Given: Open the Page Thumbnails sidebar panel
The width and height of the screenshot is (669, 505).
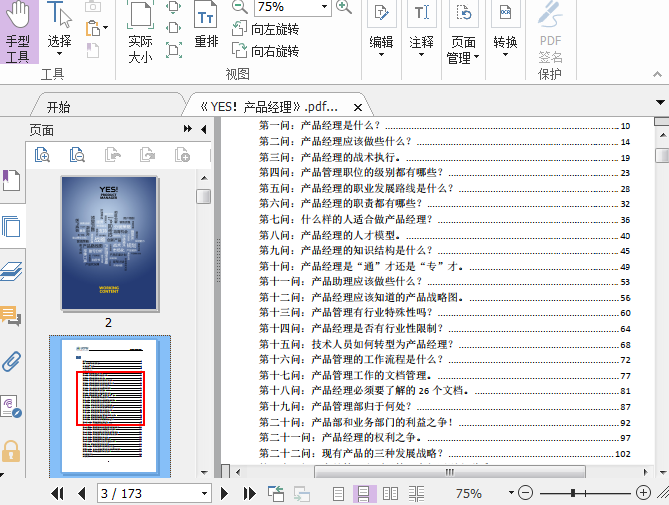Looking at the screenshot, I should 11,226.
